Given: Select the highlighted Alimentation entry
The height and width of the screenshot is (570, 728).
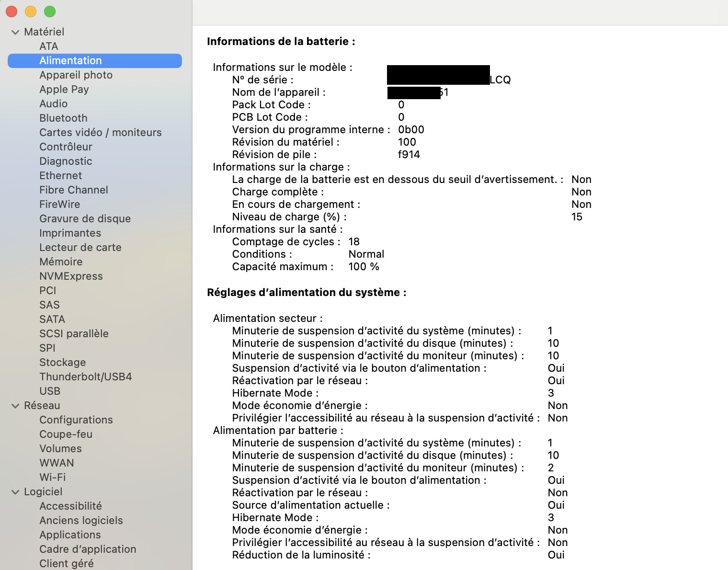Looking at the screenshot, I should click(70, 60).
